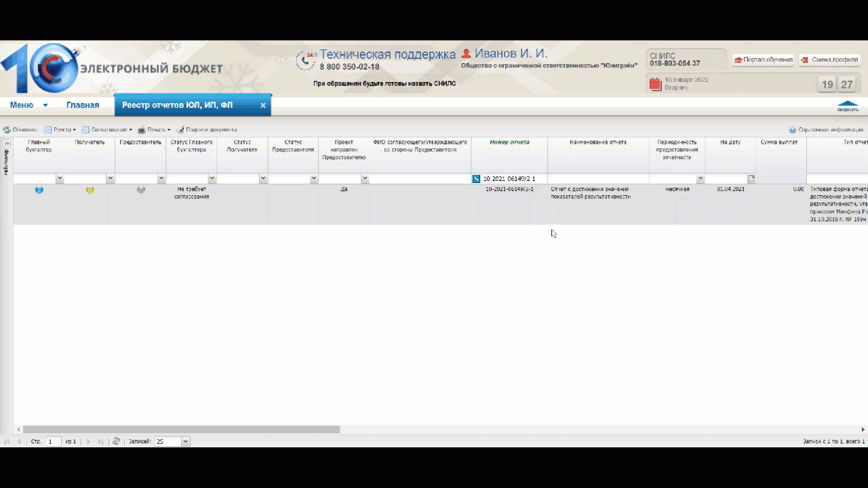Open Подписи документа from the toolbar

(206, 129)
